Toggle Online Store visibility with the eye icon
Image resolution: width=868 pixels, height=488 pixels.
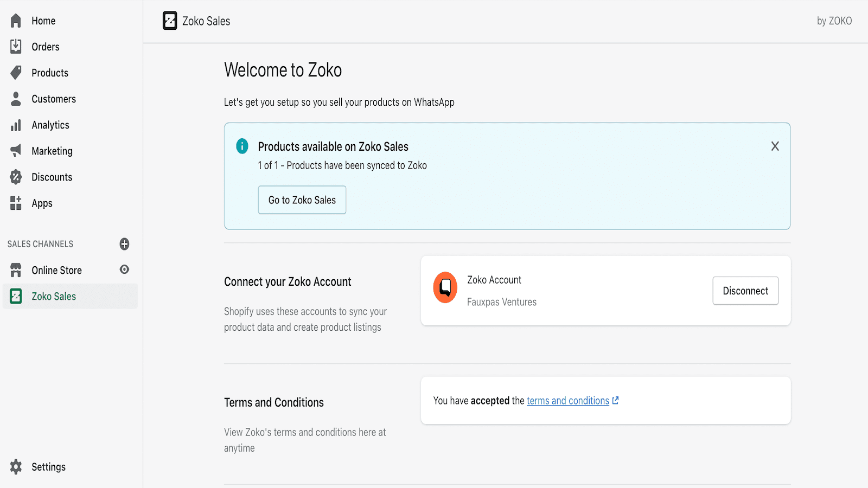(124, 269)
